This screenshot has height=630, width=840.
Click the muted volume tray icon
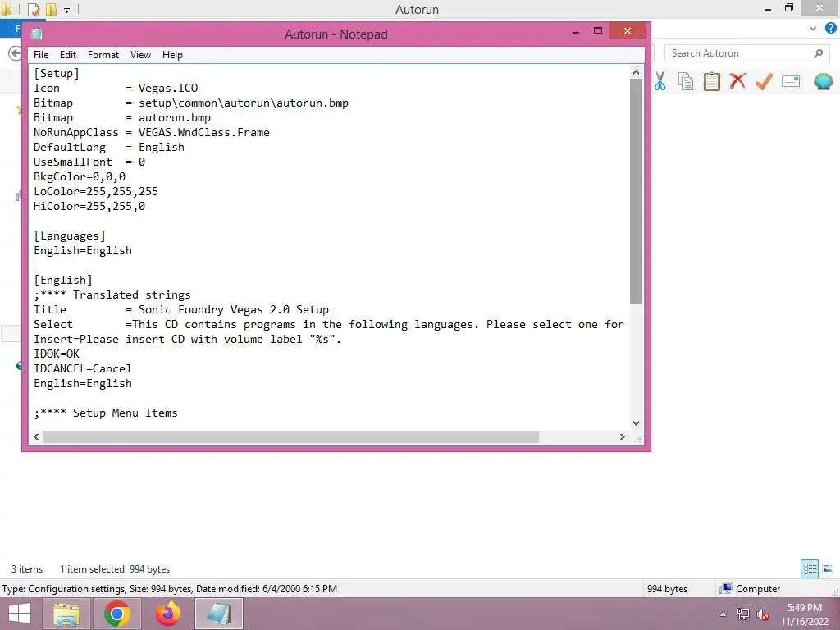(763, 614)
